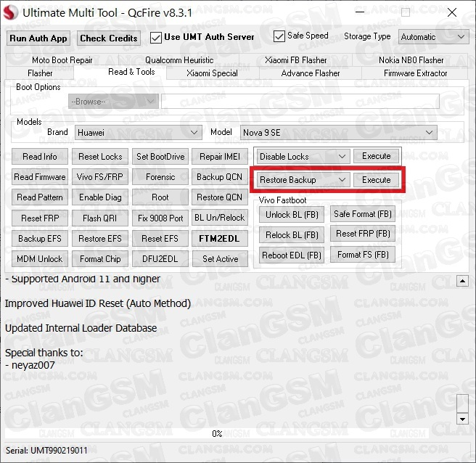Click the Set BootDrive button
The height and width of the screenshot is (463, 476).
tap(160, 157)
